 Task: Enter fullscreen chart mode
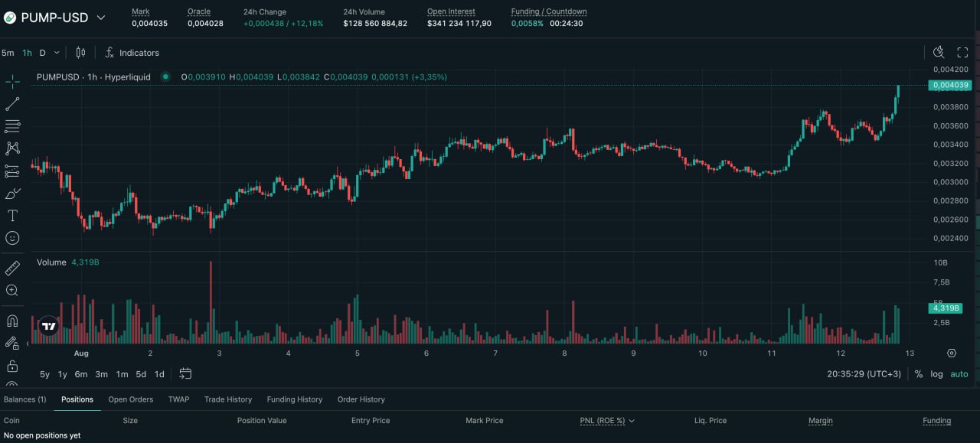click(963, 52)
